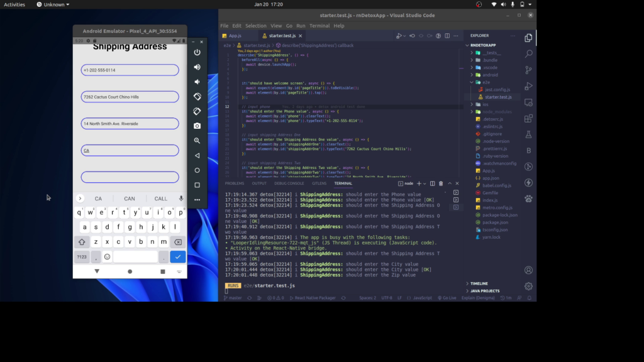
Task: Click React Native Packager in status bar
Action: [313, 298]
